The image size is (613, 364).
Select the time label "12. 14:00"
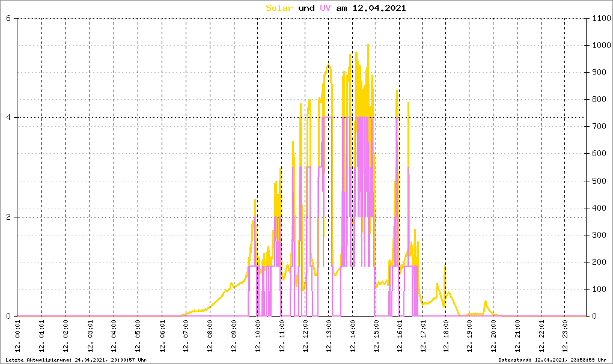[353, 336]
